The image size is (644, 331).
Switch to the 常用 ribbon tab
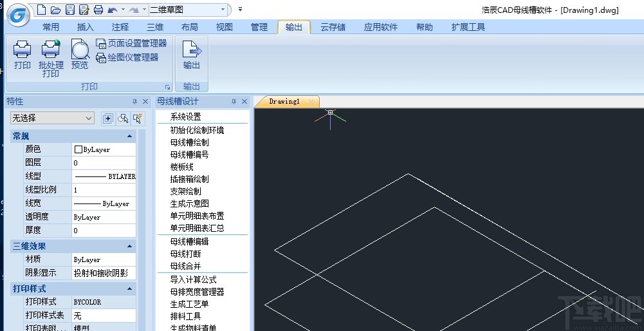coord(51,27)
